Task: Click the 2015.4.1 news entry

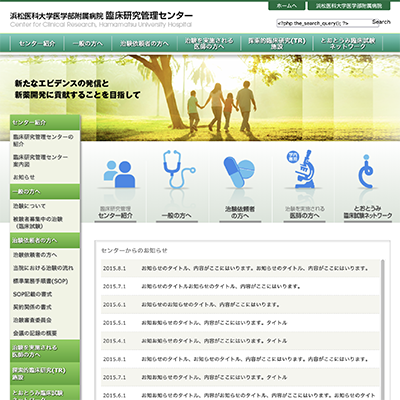Action: pyautogui.click(x=240, y=341)
